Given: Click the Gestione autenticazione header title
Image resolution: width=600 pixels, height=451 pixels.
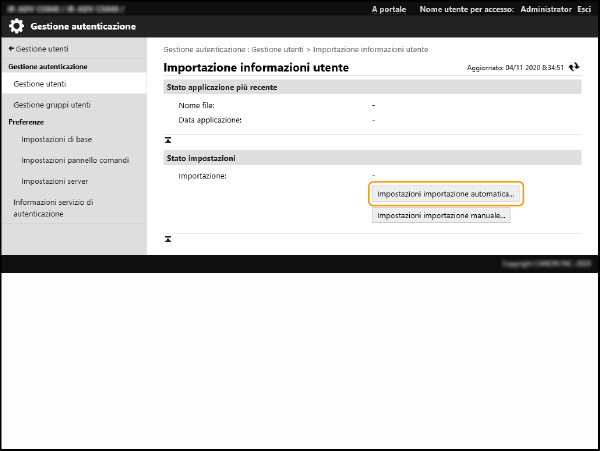Looking at the screenshot, I should (x=83, y=27).
